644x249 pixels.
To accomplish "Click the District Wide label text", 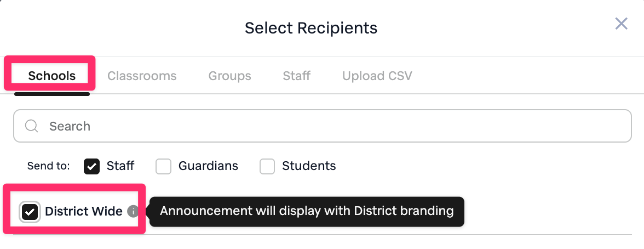I will [x=84, y=211].
